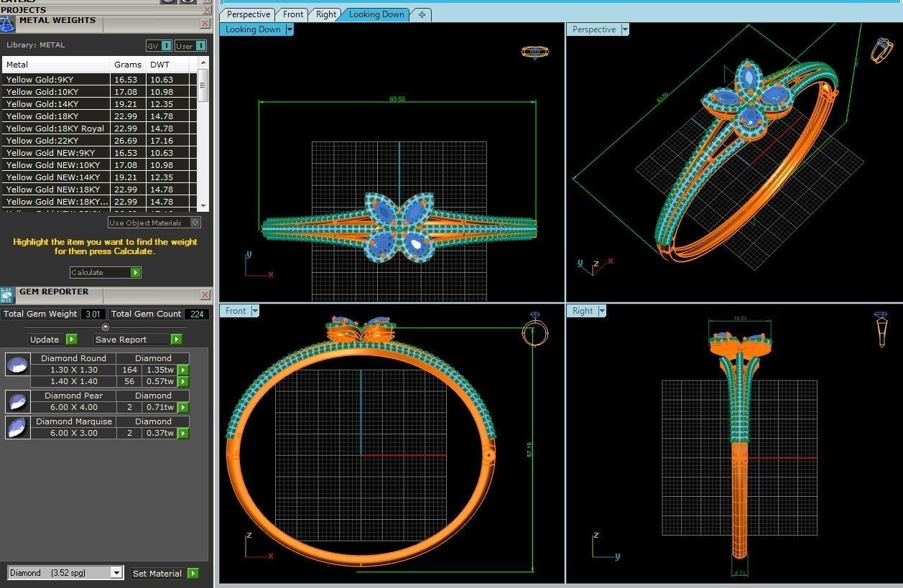The width and height of the screenshot is (903, 588).
Task: Click green arrow beside 0.71tw pear row
Action: click(x=183, y=408)
